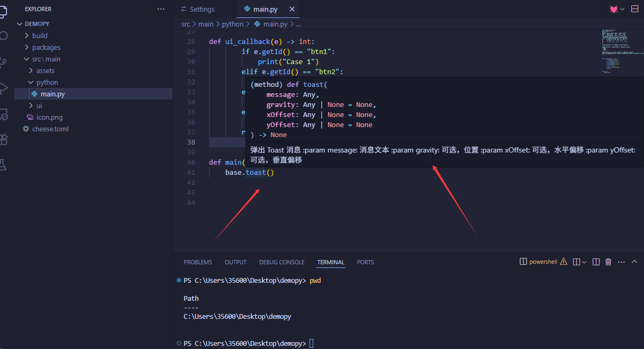Click line number 44 in gutter
The image size is (644, 349).
click(x=191, y=202)
